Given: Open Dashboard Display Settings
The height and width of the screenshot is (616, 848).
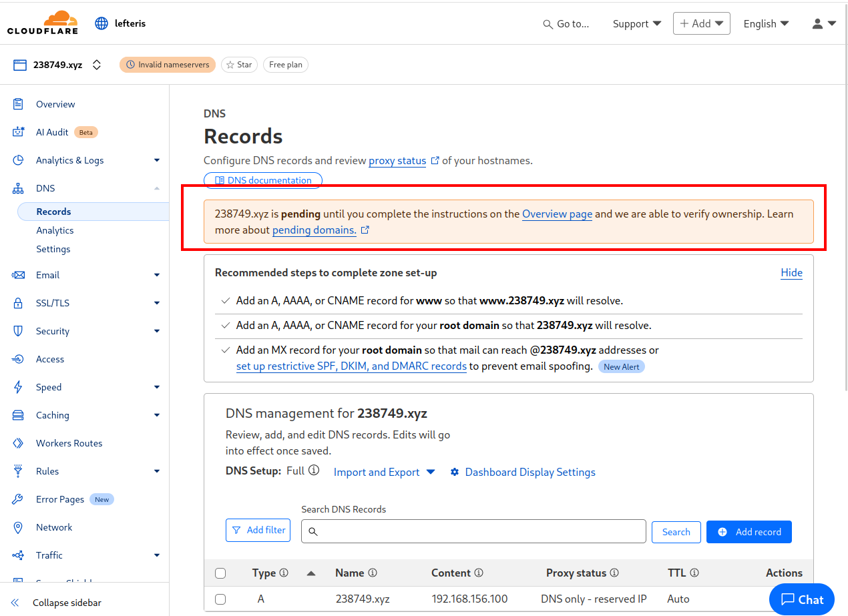Looking at the screenshot, I should click(523, 472).
